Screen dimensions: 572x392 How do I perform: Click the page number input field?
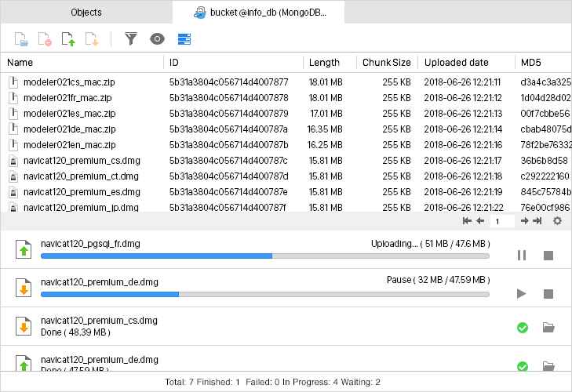pos(502,221)
